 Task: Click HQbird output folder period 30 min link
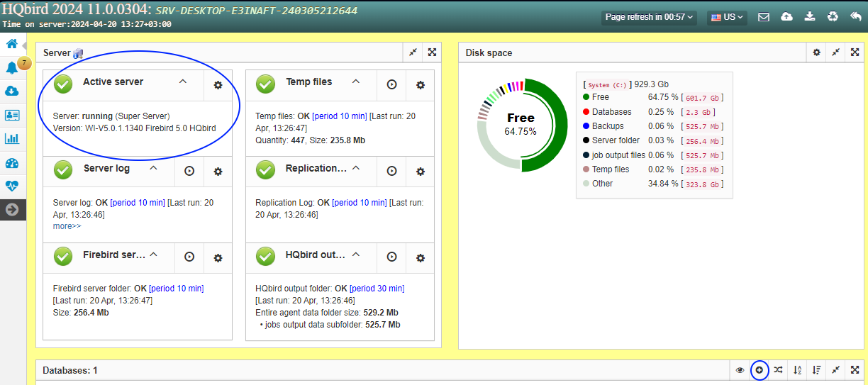tap(377, 289)
